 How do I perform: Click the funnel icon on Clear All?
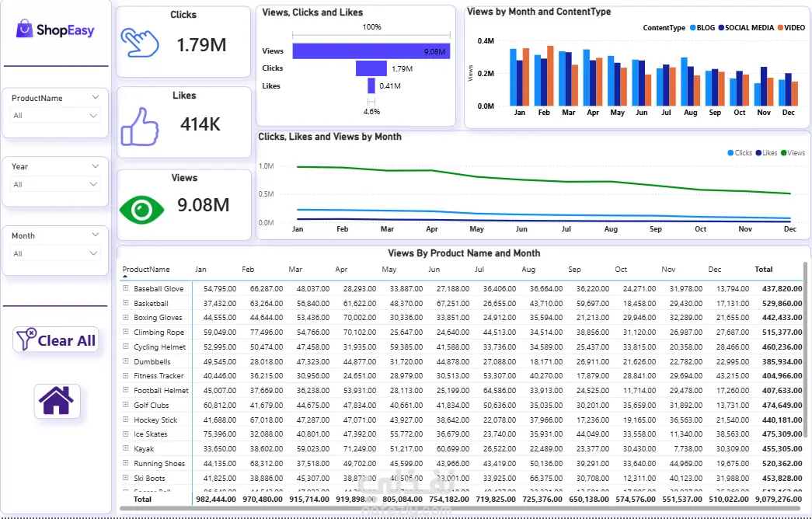pos(26,340)
